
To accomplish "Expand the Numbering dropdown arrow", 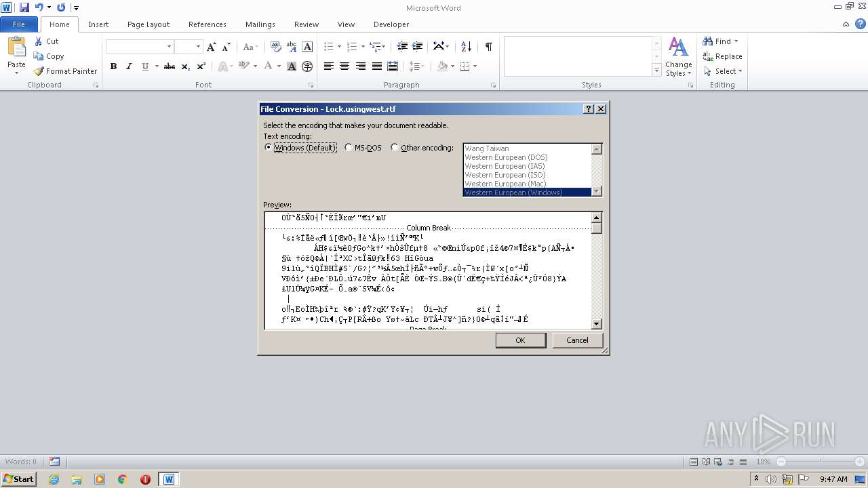I will click(363, 47).
